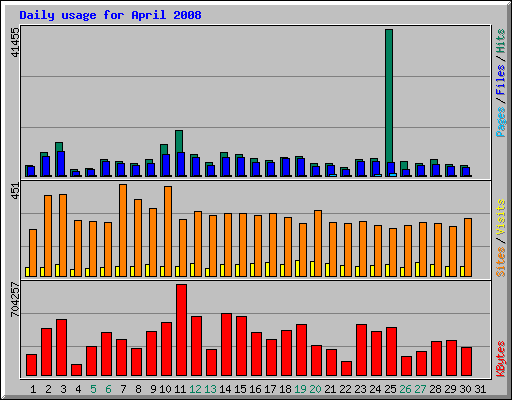The image size is (512, 400).
Task: Select the orange Sites bar for day 30
Action: click(468, 247)
